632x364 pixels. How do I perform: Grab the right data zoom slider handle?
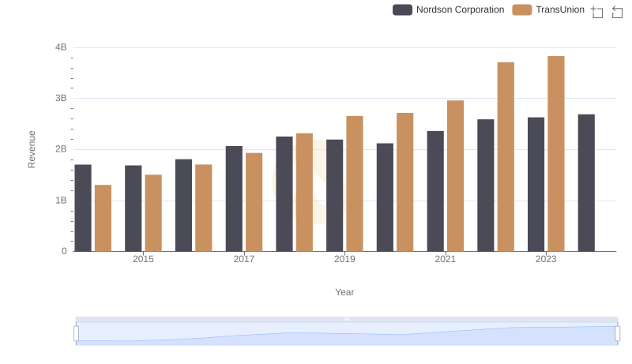617,333
